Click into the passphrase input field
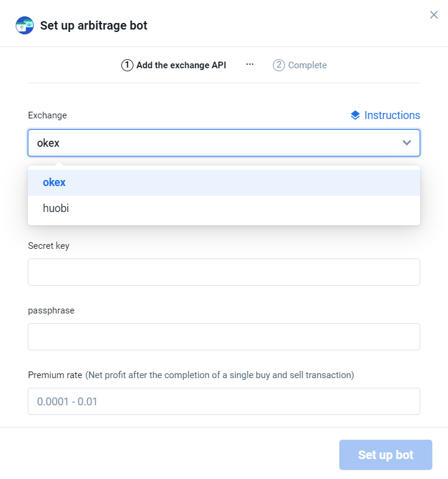 [224, 336]
